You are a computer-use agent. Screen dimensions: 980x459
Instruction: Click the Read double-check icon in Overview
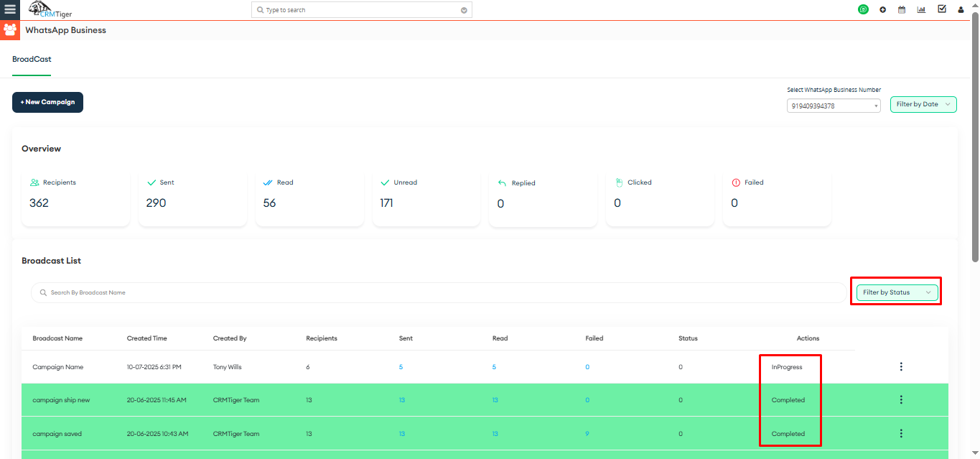click(x=269, y=182)
